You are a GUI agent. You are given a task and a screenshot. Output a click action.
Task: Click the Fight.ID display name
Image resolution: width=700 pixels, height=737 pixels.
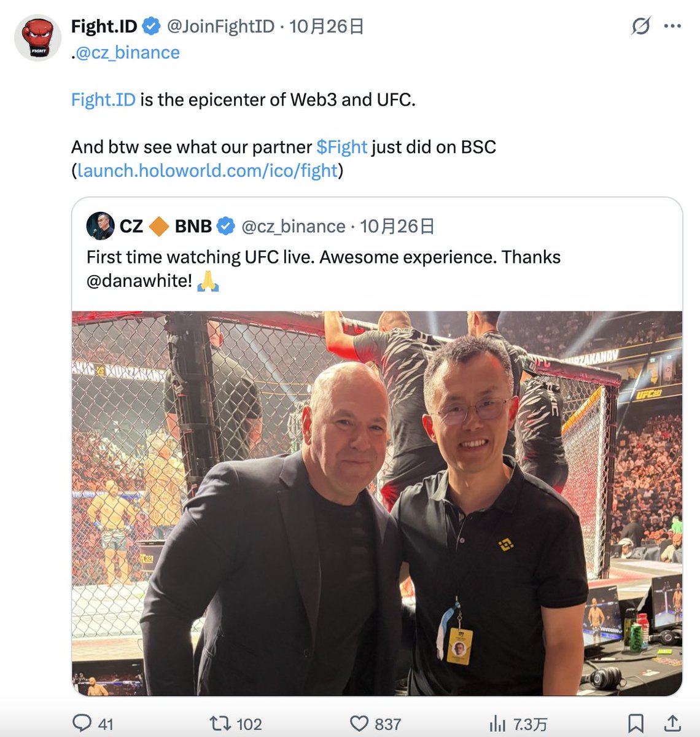point(104,26)
